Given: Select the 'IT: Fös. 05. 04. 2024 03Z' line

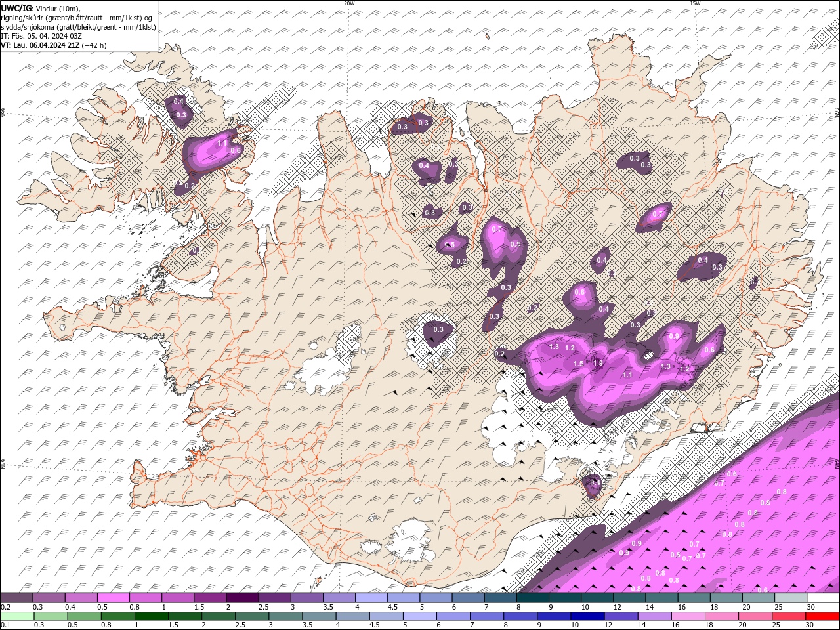Looking at the screenshot, I should point(41,36).
